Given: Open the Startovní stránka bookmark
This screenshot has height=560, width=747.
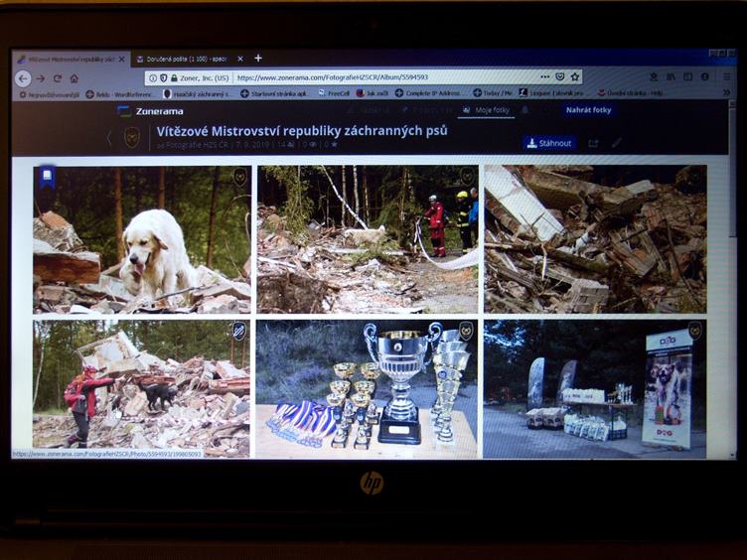Looking at the screenshot, I should click(x=274, y=93).
